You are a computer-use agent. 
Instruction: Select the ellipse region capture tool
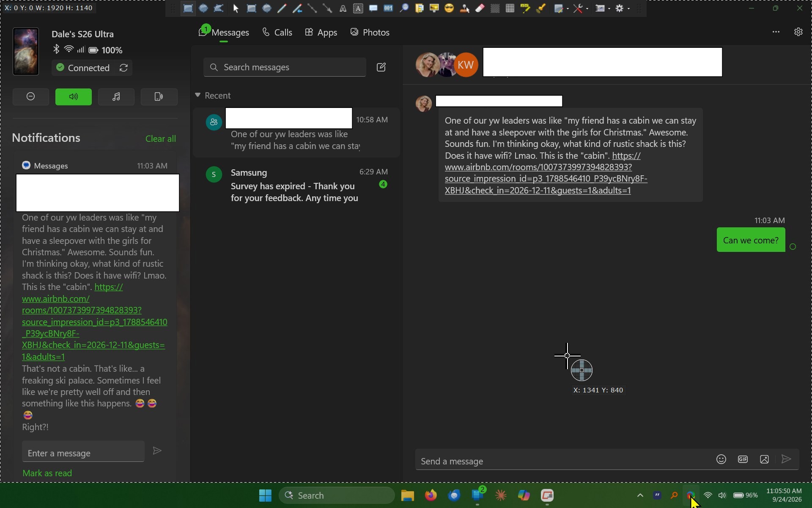tap(203, 8)
